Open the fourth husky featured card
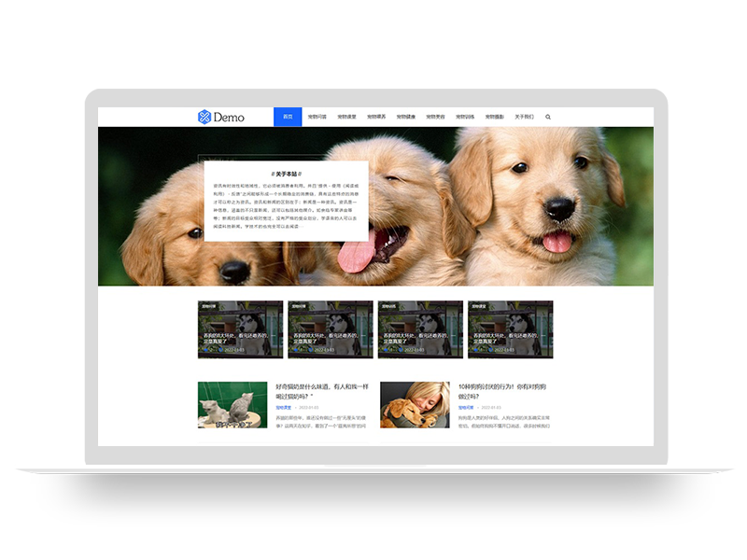Image resolution: width=747 pixels, height=560 pixels. pos(510,329)
